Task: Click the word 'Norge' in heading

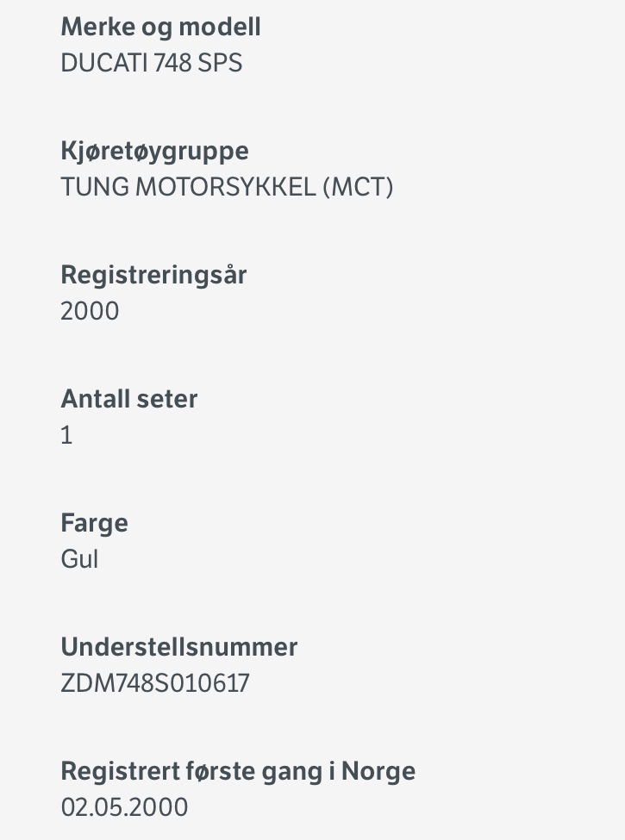Action: [378, 772]
